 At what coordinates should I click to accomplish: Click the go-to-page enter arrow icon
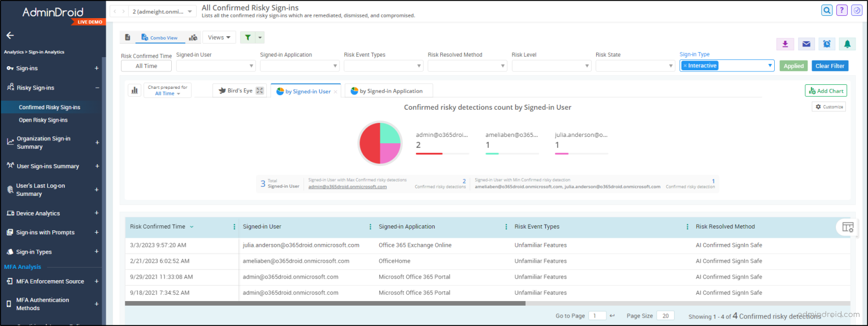tap(613, 316)
